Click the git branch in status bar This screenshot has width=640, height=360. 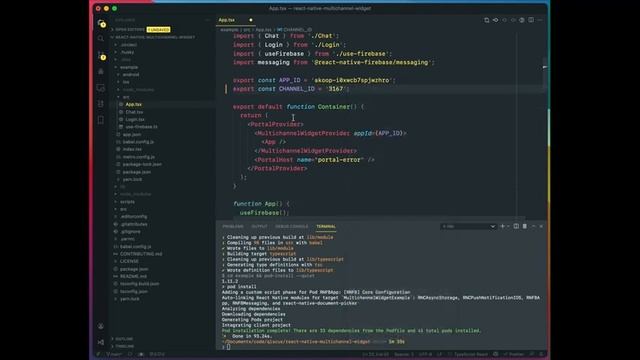pos(114,354)
